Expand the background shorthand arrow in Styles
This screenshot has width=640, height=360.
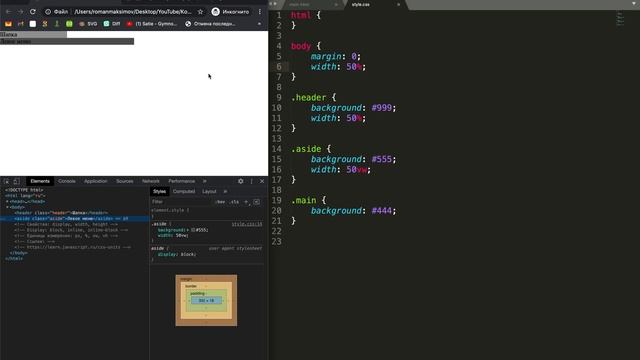(188, 230)
